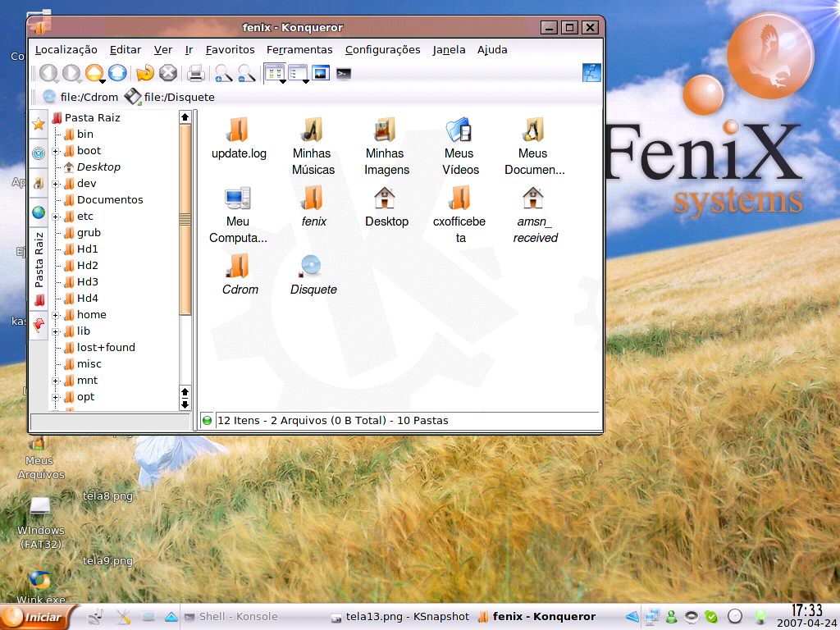Open the Disquete icon in file view

pos(313,275)
